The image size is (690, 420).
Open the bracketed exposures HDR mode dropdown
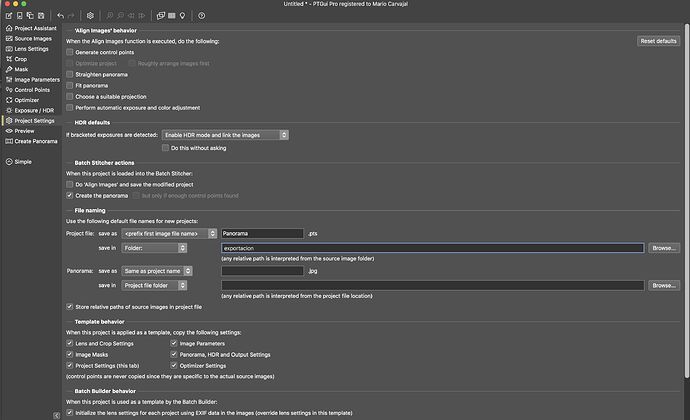[225, 135]
